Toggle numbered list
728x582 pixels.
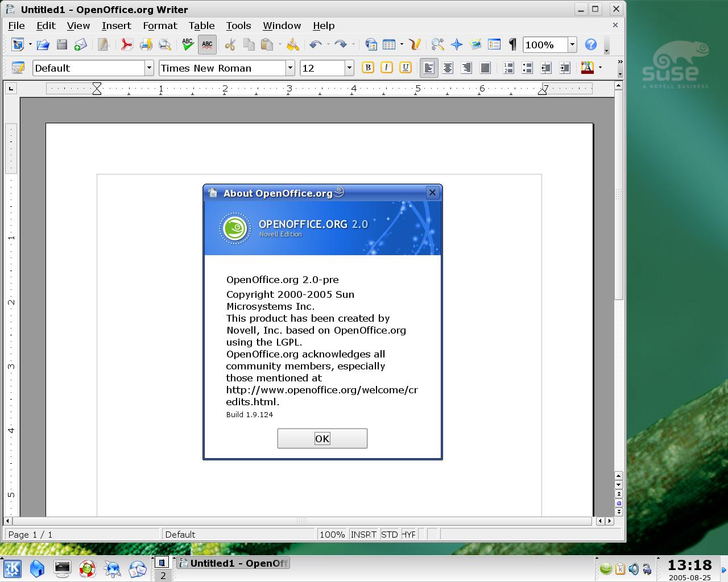(x=508, y=68)
